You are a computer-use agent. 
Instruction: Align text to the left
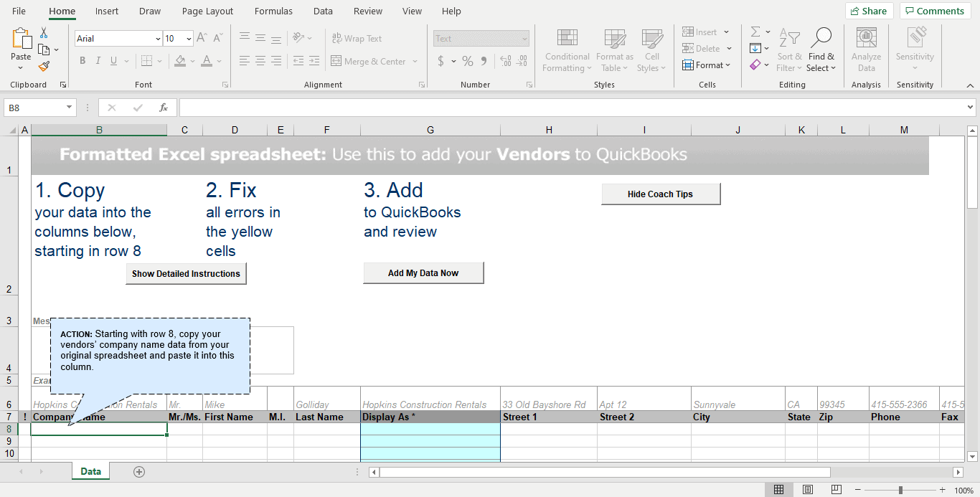tap(245, 61)
